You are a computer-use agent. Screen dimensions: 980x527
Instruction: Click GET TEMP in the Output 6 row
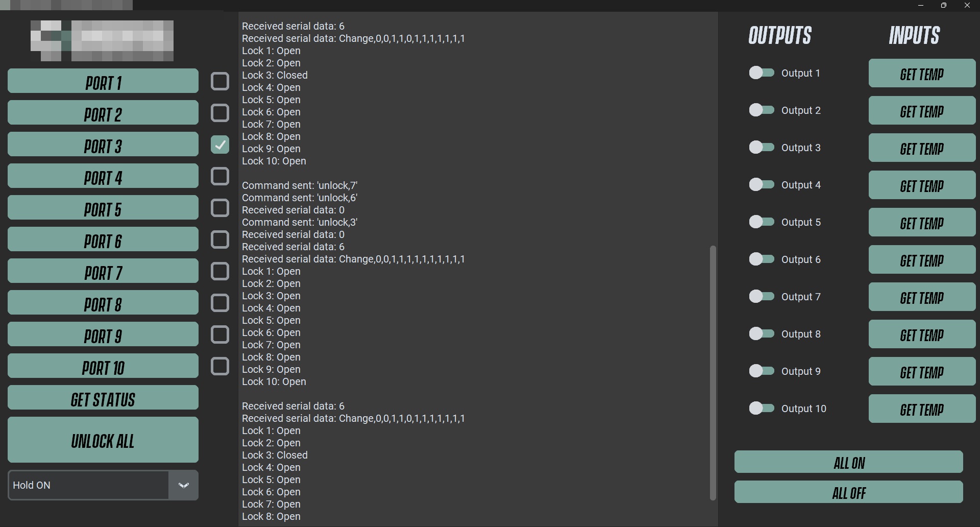coord(922,259)
